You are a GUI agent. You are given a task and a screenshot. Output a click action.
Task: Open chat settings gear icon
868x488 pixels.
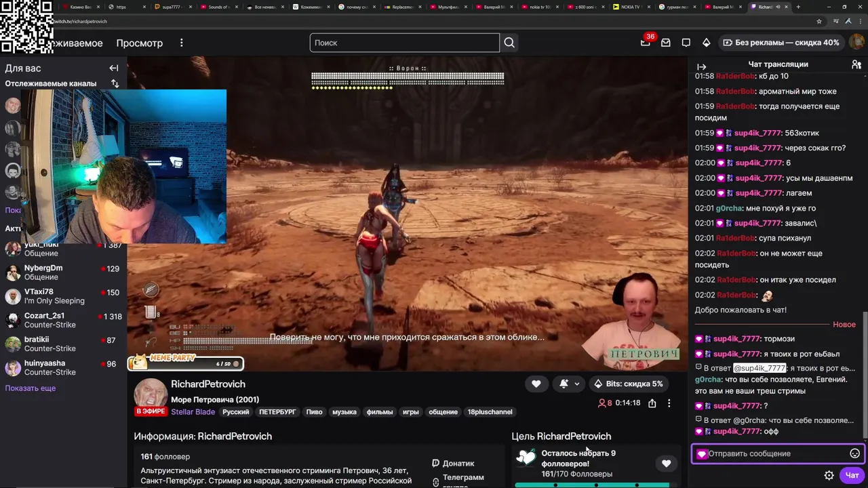[829, 476]
